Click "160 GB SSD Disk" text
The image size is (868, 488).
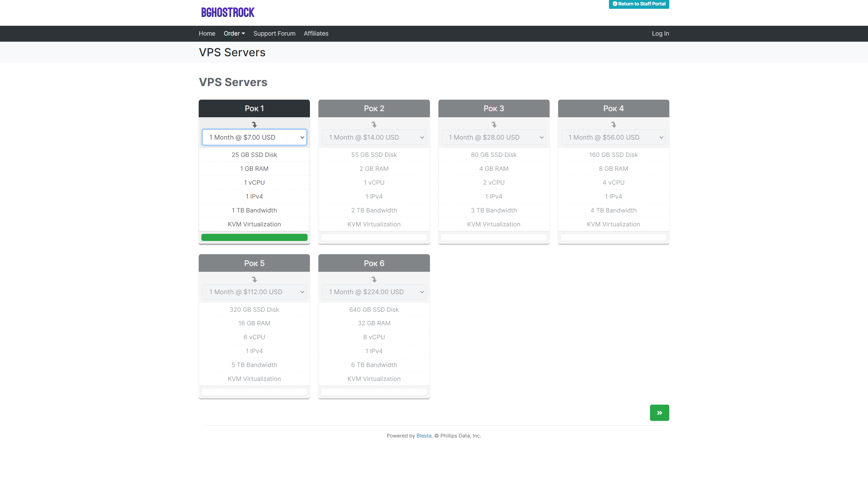coord(614,155)
